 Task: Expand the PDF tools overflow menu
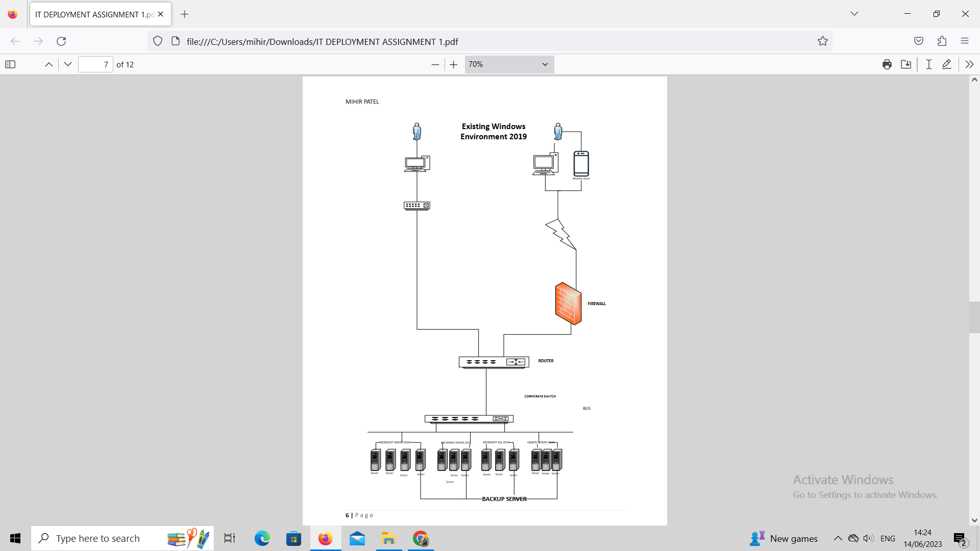969,64
